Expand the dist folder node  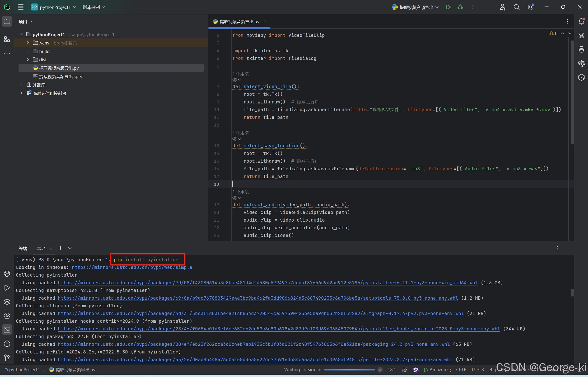(28, 59)
